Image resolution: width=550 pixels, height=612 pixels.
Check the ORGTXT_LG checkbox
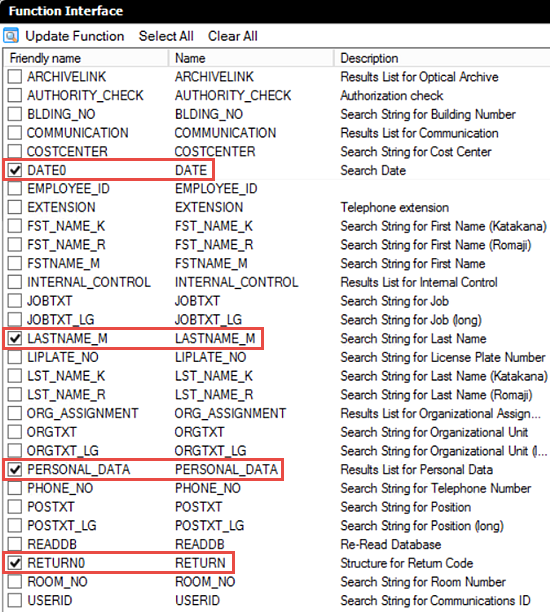coord(15,451)
